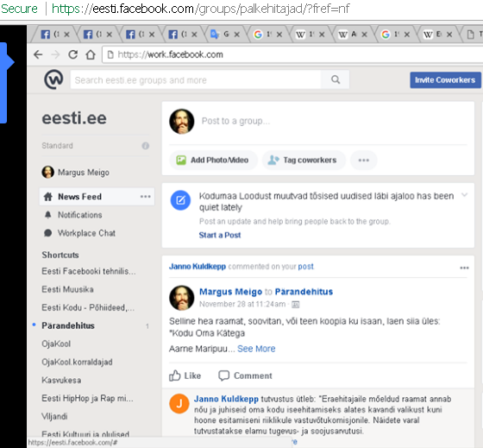
Task: Click profile photo in composer box
Action: tap(182, 121)
